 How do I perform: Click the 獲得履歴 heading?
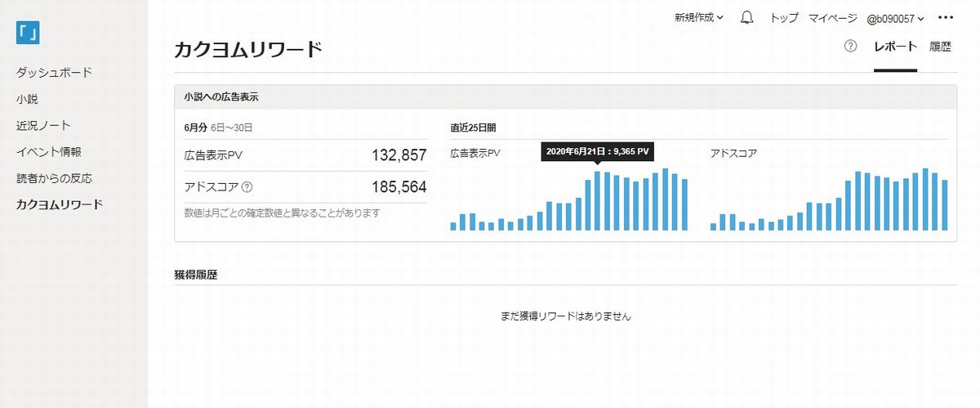195,275
